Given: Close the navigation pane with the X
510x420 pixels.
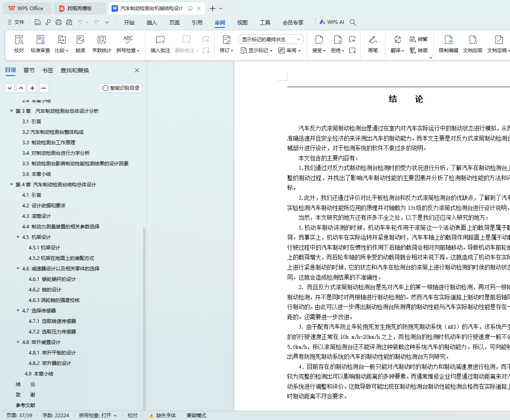Looking at the screenshot, I should [137, 70].
